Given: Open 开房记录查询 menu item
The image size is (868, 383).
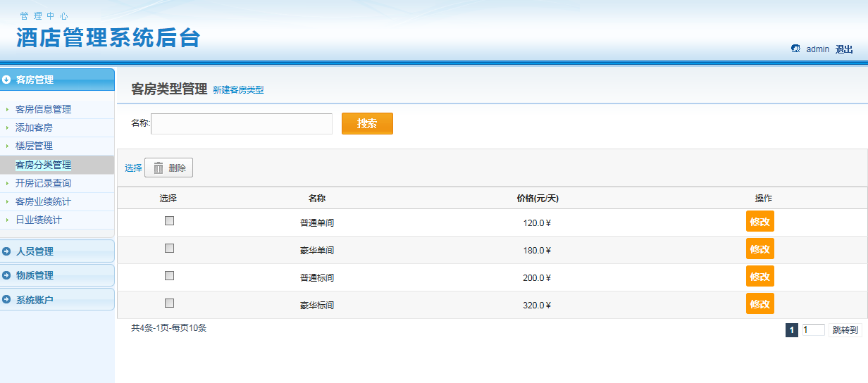Looking at the screenshot, I should pos(43,183).
